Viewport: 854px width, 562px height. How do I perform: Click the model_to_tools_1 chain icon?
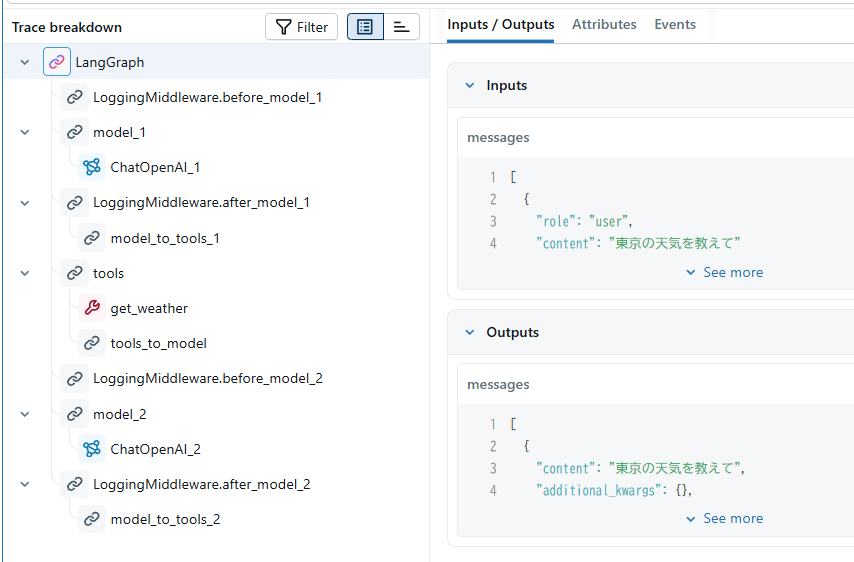92,238
